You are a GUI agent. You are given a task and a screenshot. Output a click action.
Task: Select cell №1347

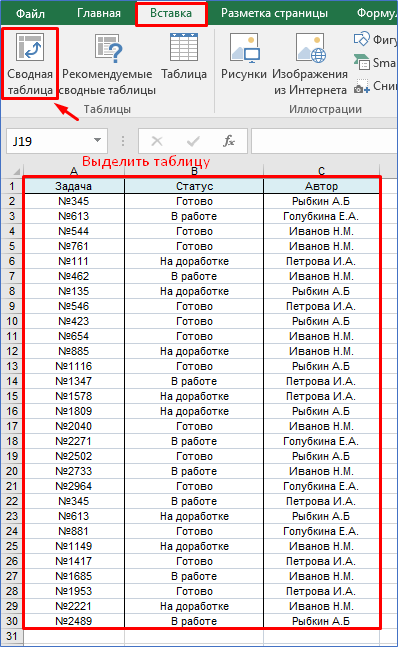tap(74, 381)
